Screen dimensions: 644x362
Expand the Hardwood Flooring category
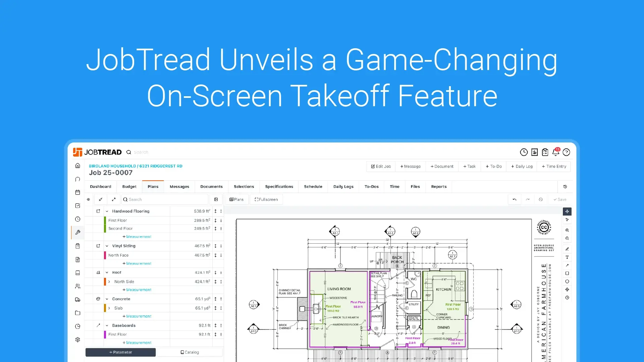(x=107, y=211)
